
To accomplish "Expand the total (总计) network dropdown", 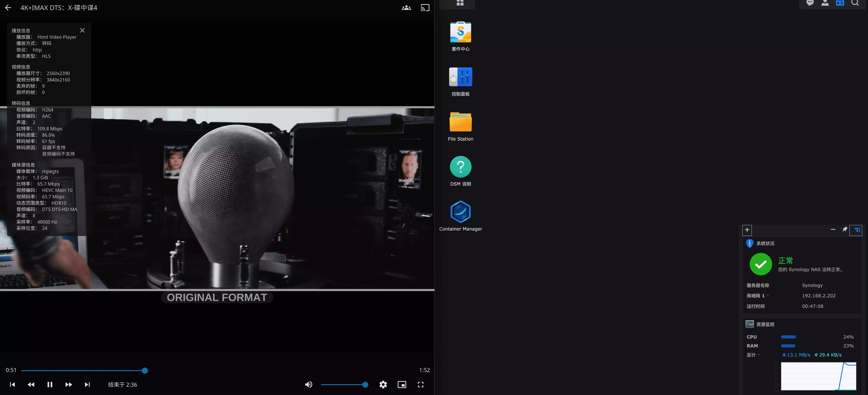I will (x=759, y=355).
